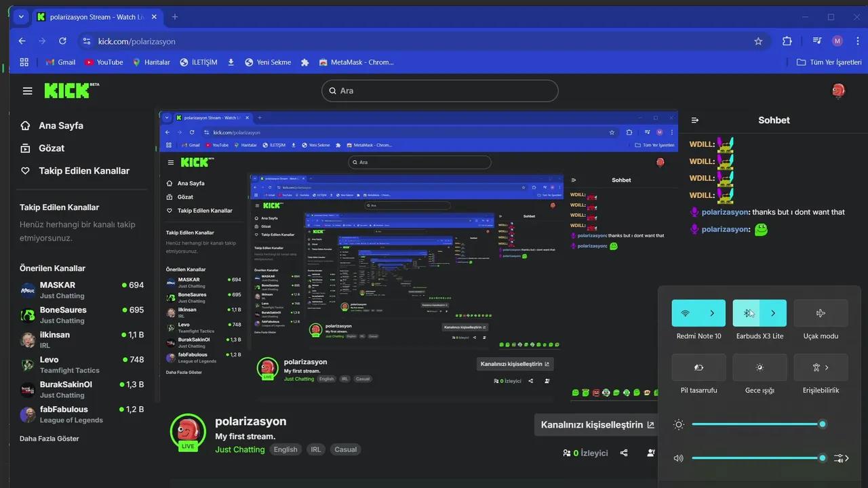Go forward with Chrome's forward arrow
Image resolution: width=868 pixels, height=488 pixels.
(x=42, y=41)
